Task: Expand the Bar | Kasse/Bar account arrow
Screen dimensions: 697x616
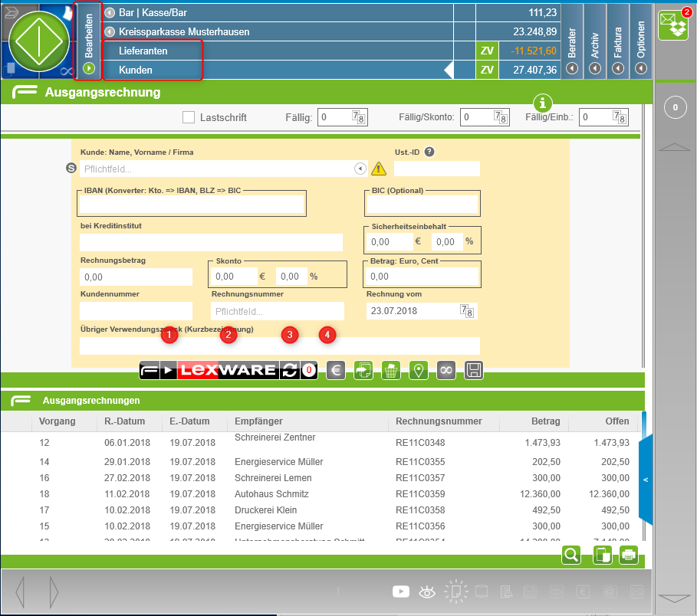Action: point(110,12)
